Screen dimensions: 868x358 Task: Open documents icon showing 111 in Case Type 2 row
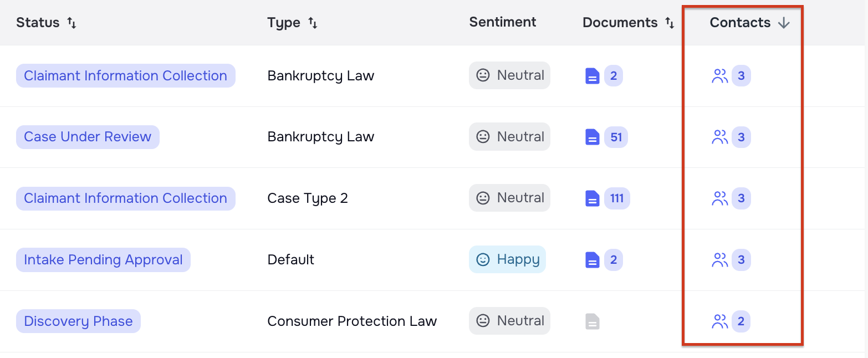click(593, 198)
